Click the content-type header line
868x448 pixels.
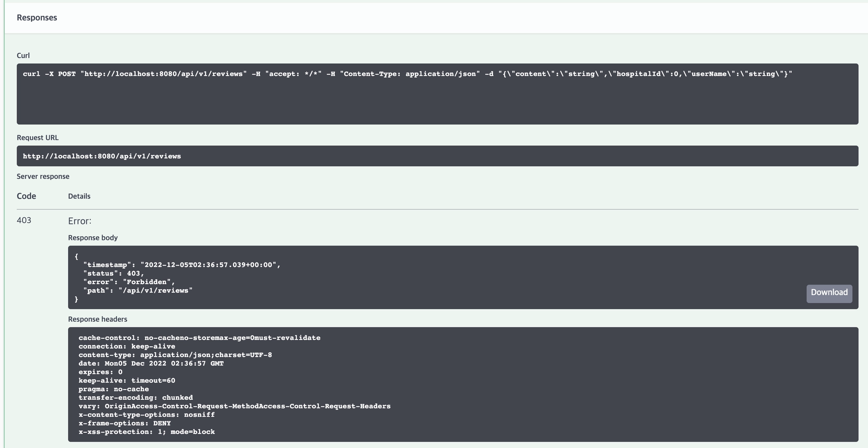point(175,355)
